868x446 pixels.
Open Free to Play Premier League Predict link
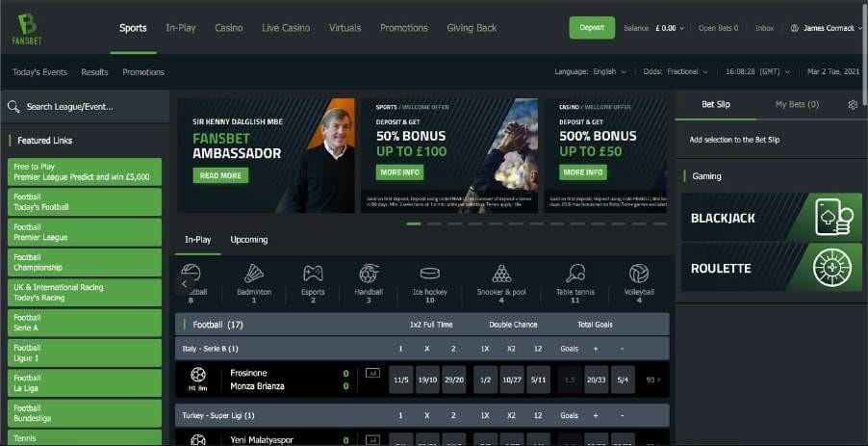[85, 171]
